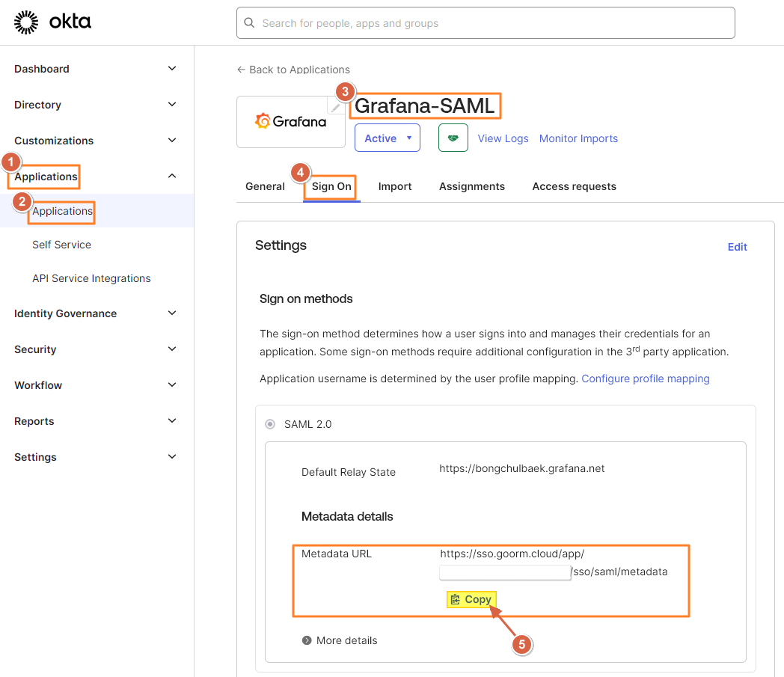Select API Service Integrations in sidebar
The image size is (784, 677).
(91, 278)
